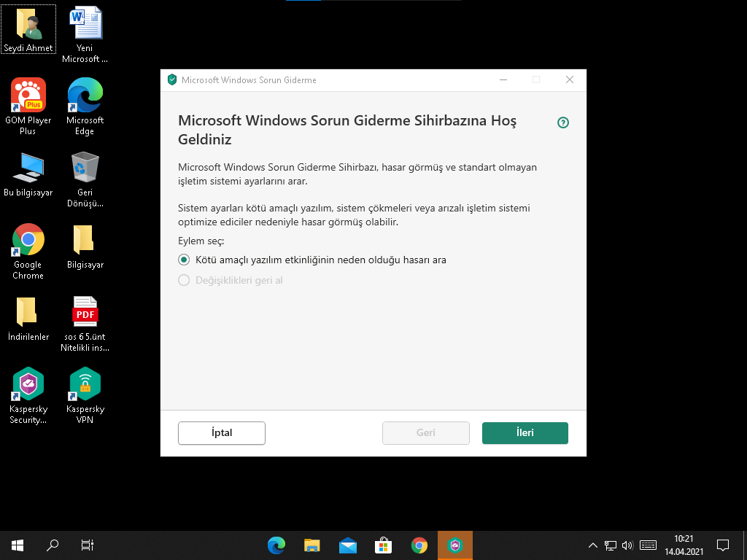Select Kötü amaçlı yazılım hasarı ara option
This screenshot has width=747, height=560.
click(x=312, y=260)
